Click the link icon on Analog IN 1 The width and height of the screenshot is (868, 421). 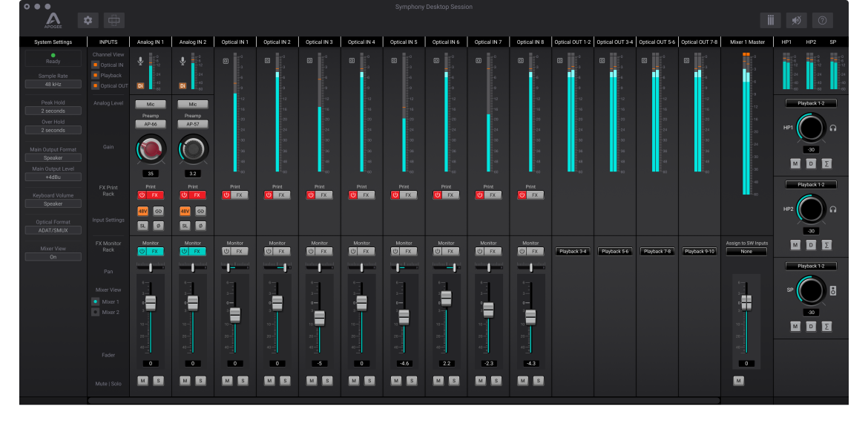[158, 211]
